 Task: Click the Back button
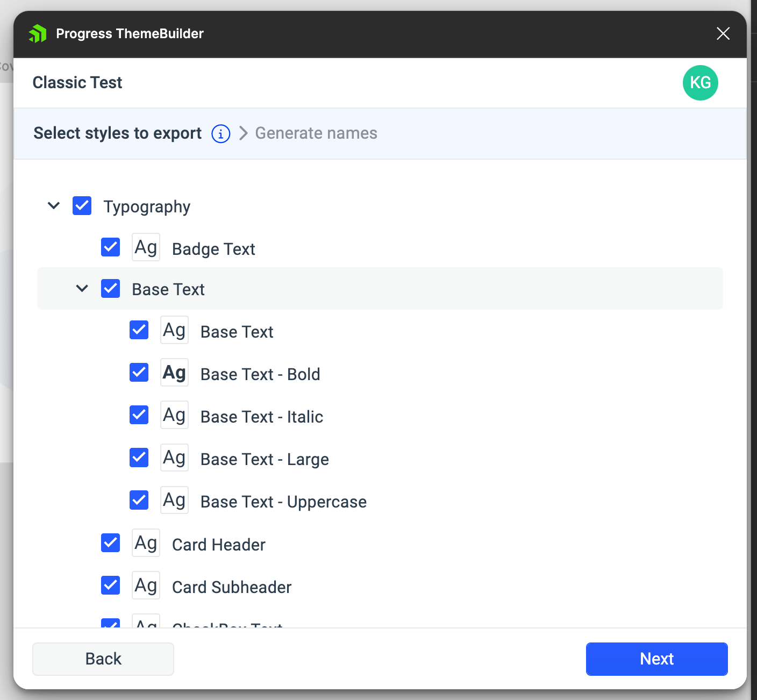(103, 659)
